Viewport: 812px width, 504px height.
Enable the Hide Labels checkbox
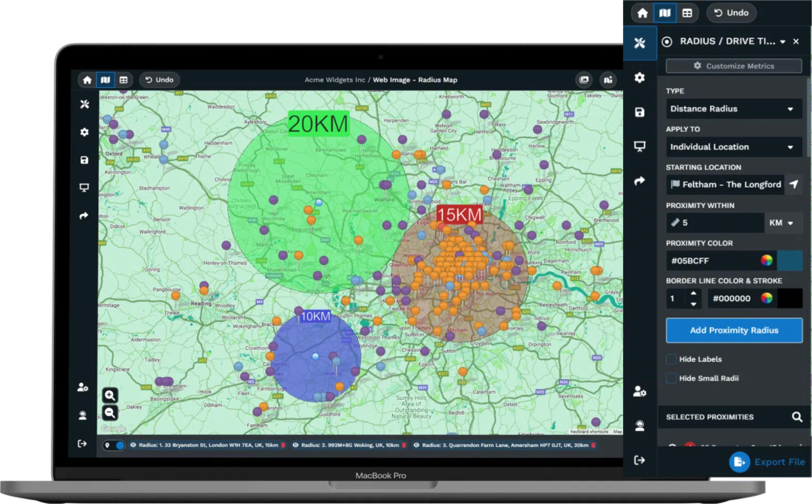click(671, 359)
